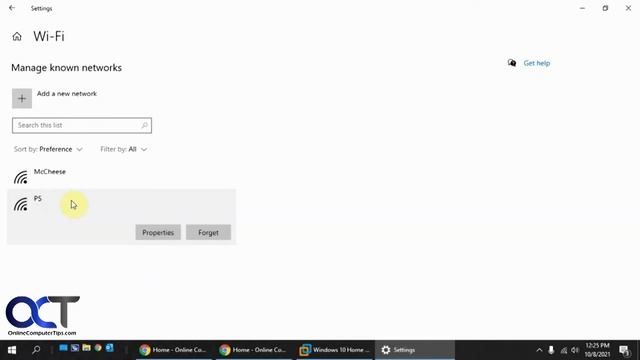Open Settings home via house icon
This screenshot has width=640, height=360.
pyautogui.click(x=17, y=37)
